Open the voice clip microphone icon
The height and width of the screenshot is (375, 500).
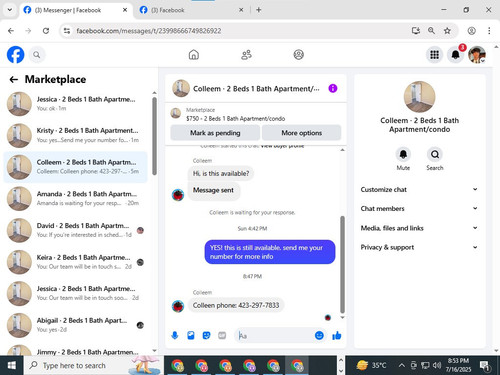(175, 335)
